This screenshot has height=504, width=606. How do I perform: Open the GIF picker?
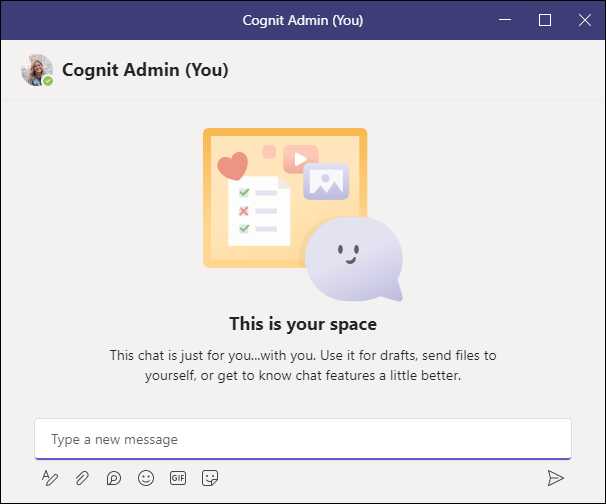click(x=178, y=478)
